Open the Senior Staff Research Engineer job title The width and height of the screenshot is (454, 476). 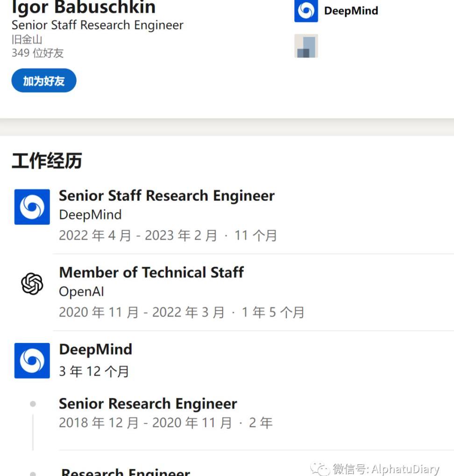coord(167,196)
